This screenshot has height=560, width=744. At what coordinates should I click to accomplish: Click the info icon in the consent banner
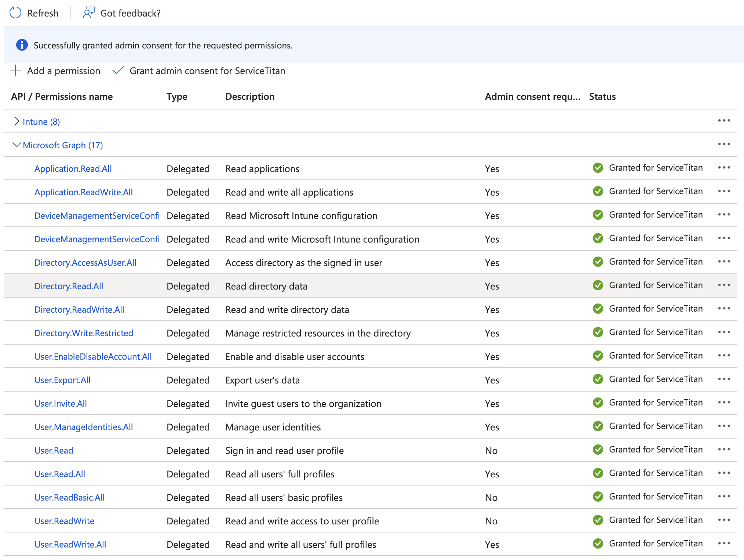pyautogui.click(x=22, y=45)
